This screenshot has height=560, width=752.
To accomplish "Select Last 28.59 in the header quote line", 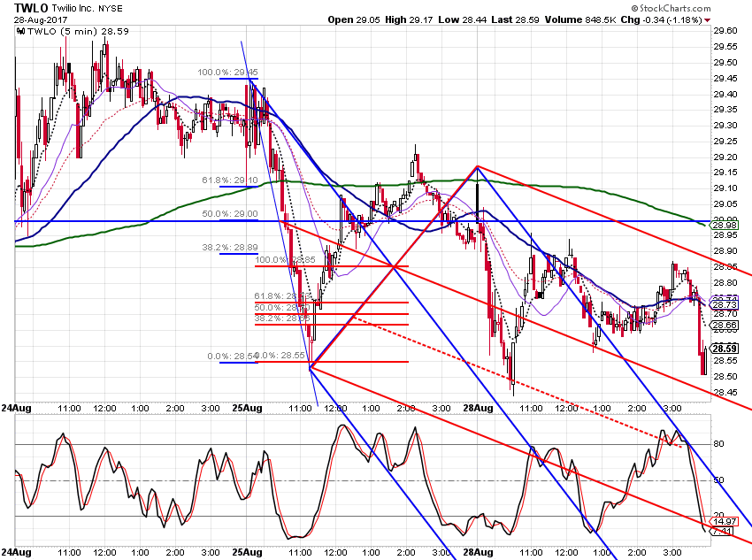I will click(515, 20).
